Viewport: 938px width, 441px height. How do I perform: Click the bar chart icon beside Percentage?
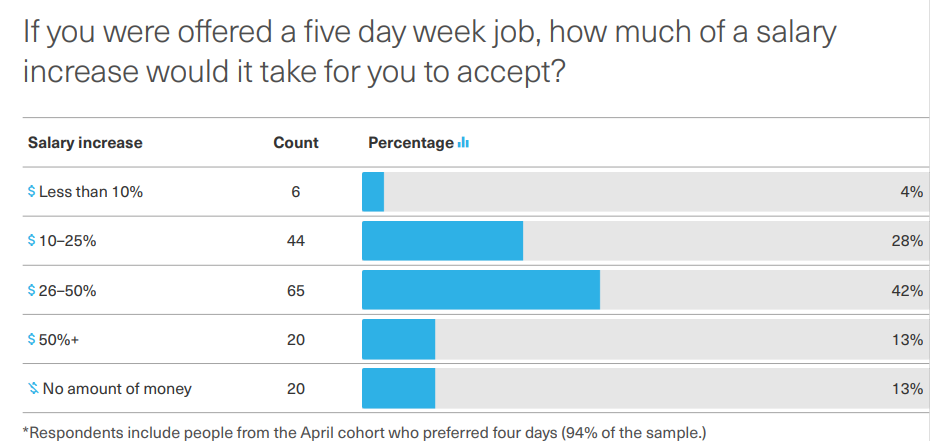point(463,143)
